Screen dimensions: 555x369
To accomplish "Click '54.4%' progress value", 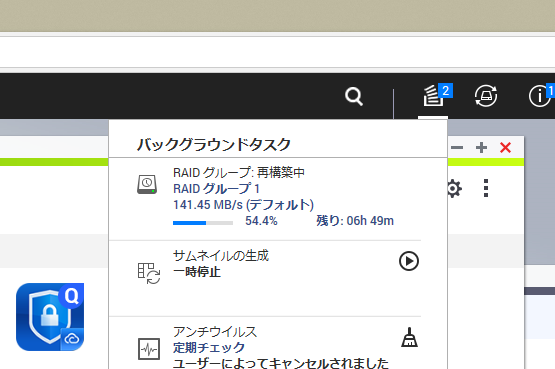I will tap(261, 221).
